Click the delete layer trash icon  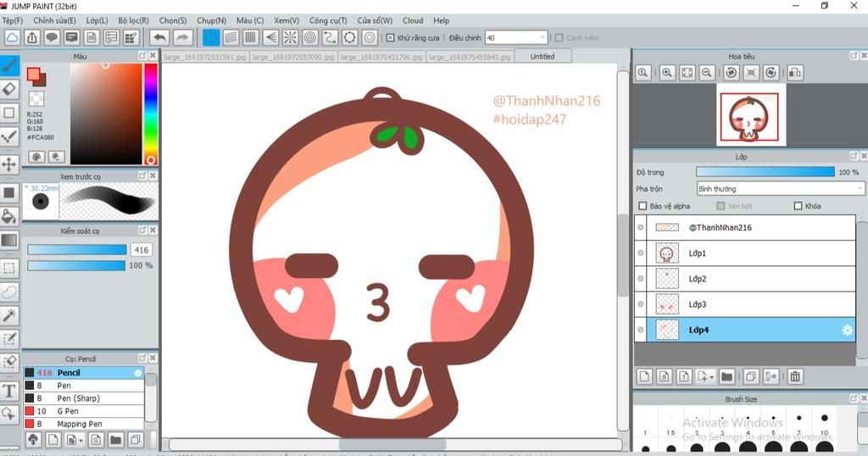coord(795,377)
